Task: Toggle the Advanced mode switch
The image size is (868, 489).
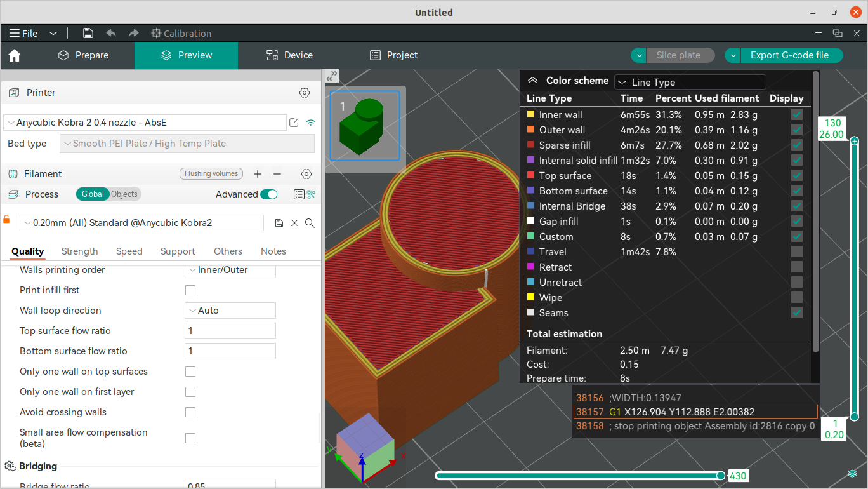Action: [x=269, y=194]
